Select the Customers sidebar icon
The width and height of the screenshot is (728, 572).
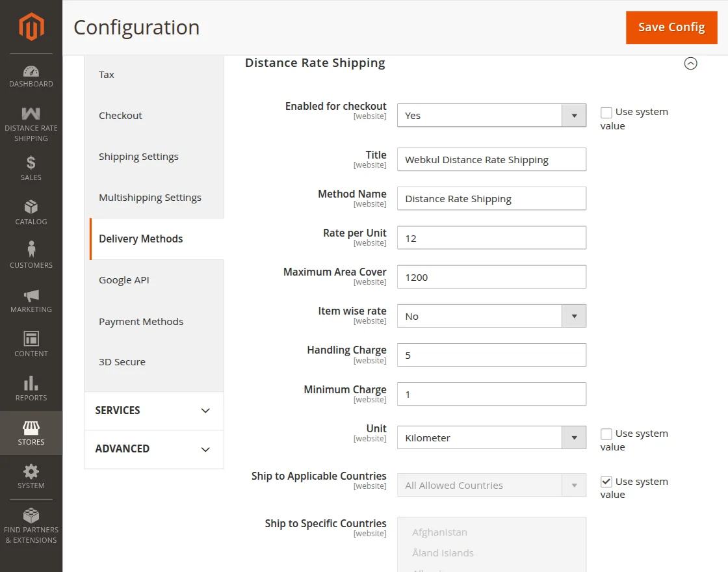(x=31, y=253)
